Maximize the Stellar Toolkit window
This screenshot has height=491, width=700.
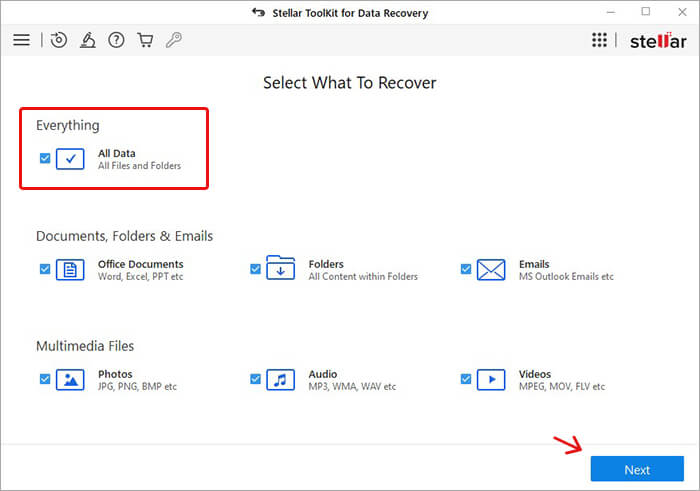click(x=646, y=12)
